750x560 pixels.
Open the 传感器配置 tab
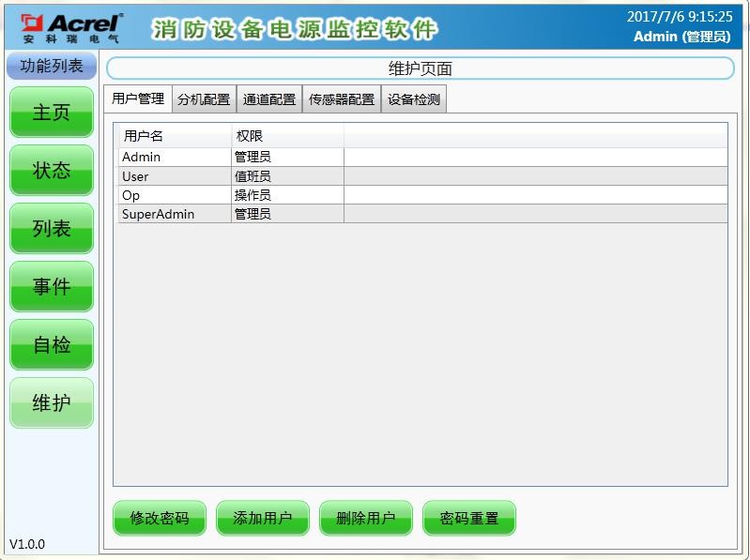342,99
